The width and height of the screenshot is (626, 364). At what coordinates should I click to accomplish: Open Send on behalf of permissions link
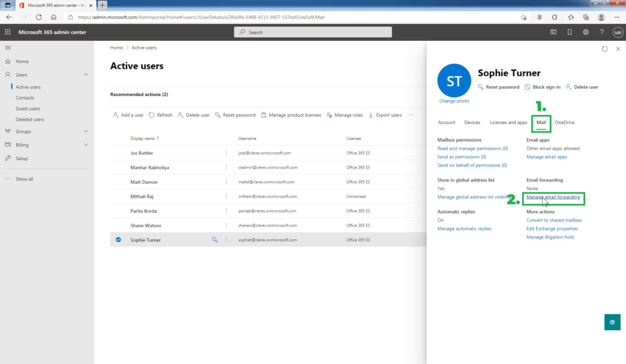click(x=472, y=165)
